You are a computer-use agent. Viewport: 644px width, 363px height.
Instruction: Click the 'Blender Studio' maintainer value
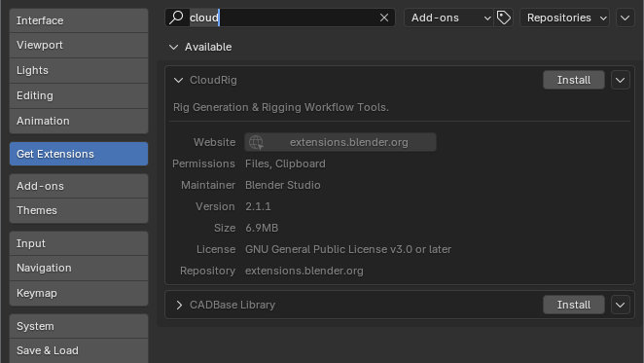pos(282,185)
